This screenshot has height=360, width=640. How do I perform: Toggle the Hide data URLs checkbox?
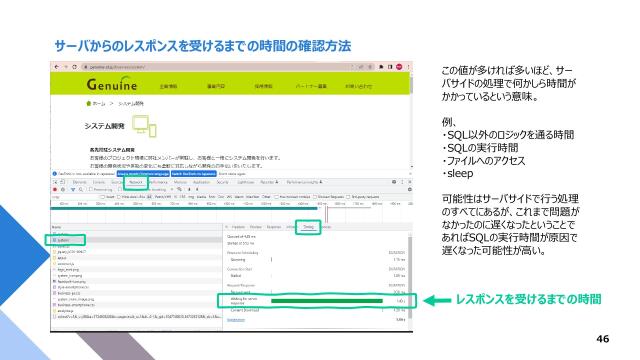119,197
